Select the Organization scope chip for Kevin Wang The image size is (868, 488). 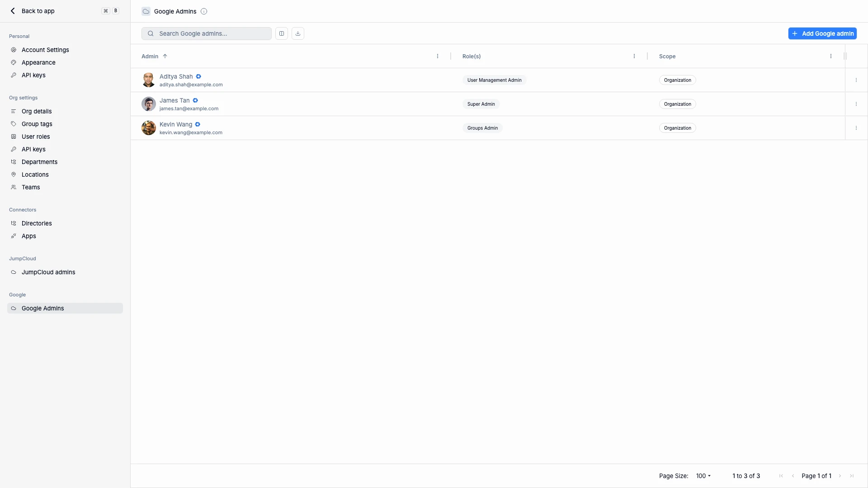click(677, 128)
